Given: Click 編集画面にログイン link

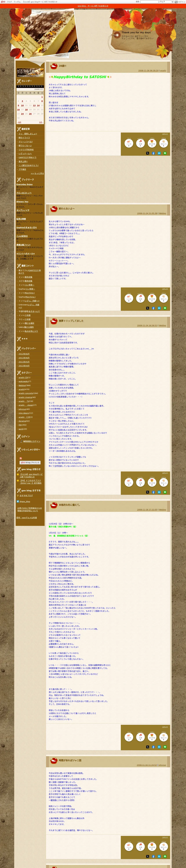Looking at the screenshot, I should click(31, 441).
